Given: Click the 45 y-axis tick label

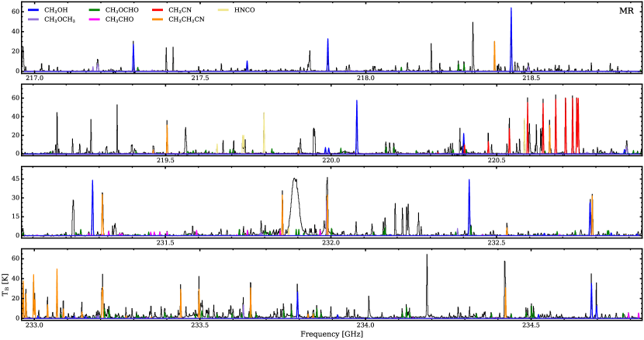Looking at the screenshot, I should (x=16, y=179).
